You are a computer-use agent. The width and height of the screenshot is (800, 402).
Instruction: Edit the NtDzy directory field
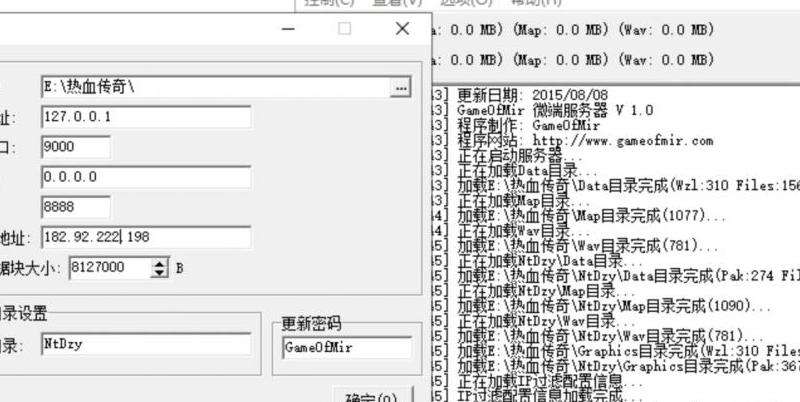click(x=145, y=345)
